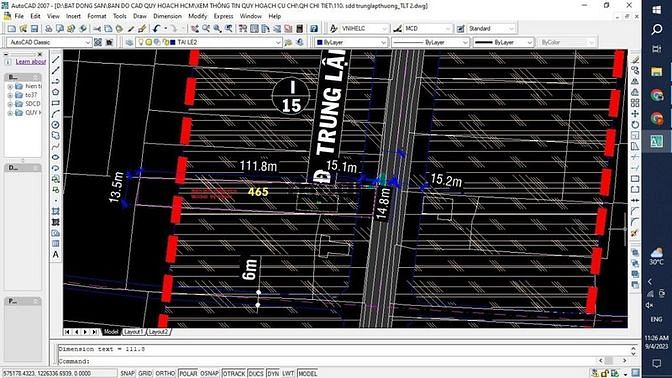Open File Explorer from Windows taskbar
The height and width of the screenshot is (378, 672).
pos(657,72)
